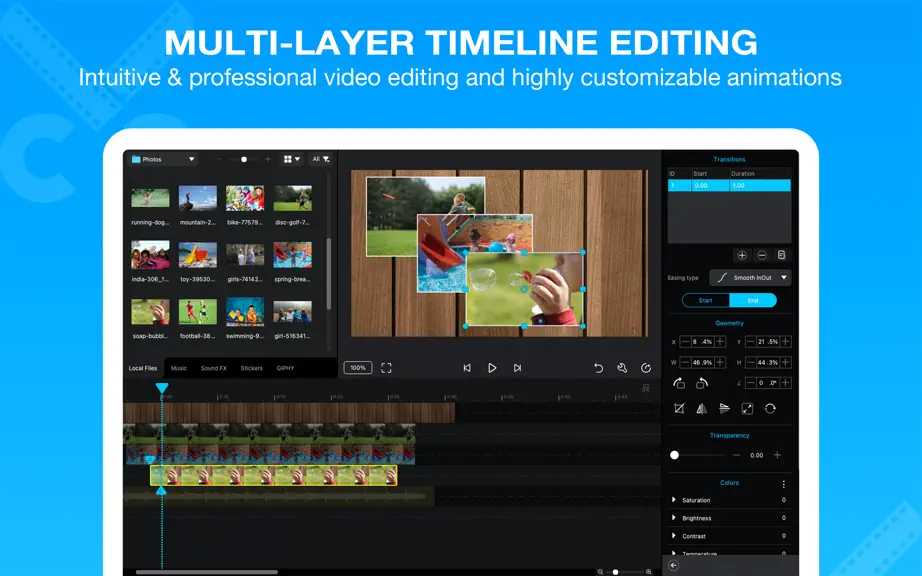
Task: Skip to previous frame
Action: (x=467, y=368)
